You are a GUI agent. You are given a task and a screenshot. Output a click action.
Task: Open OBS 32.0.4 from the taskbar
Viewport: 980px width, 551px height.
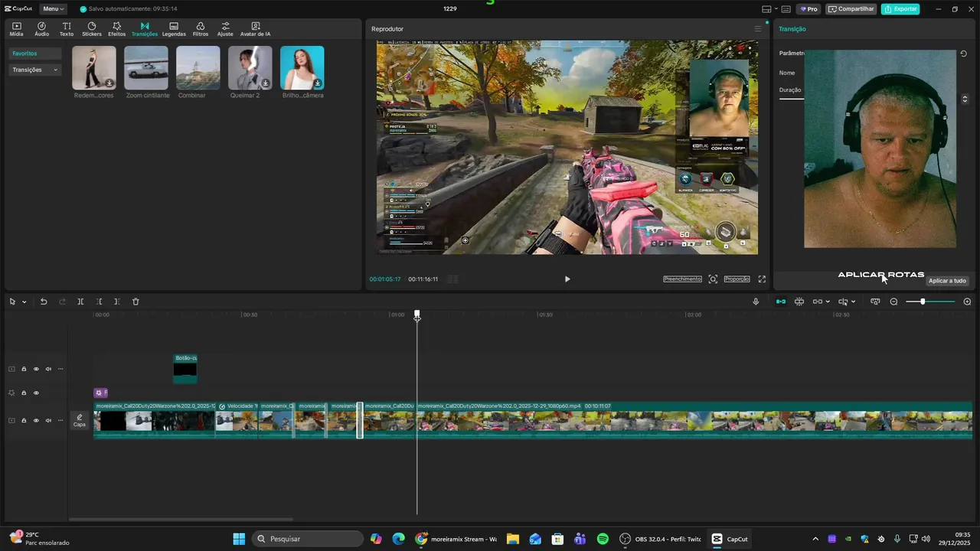coord(660,539)
